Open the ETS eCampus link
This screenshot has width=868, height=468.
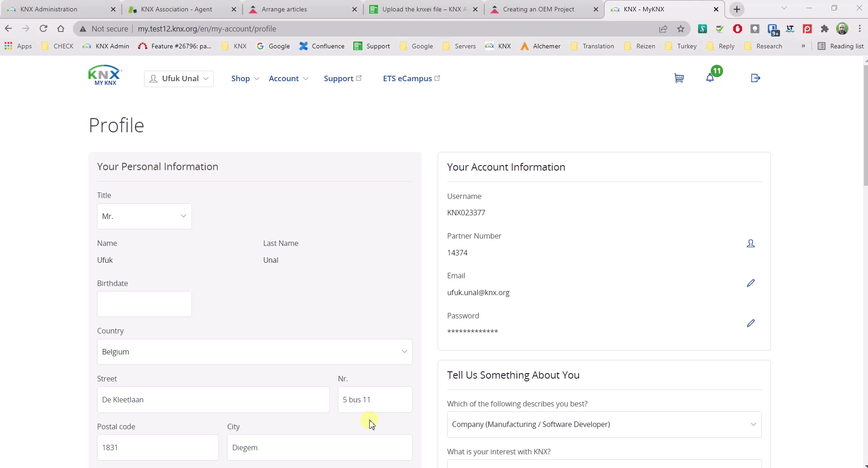tap(412, 78)
